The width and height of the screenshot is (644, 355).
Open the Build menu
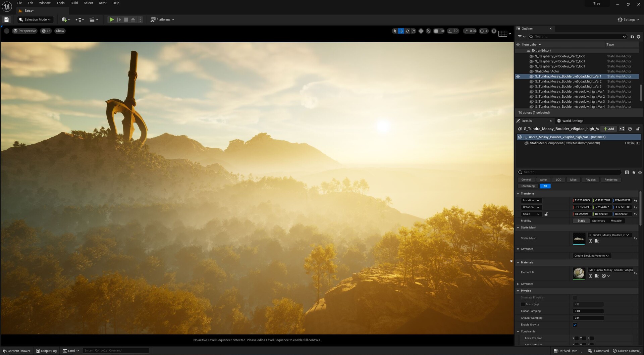pyautogui.click(x=74, y=3)
